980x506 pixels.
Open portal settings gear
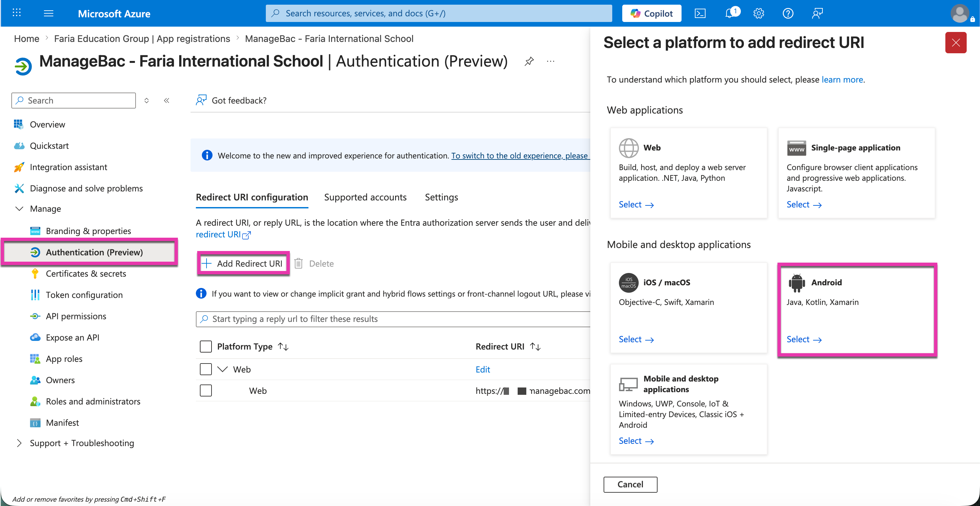(758, 14)
